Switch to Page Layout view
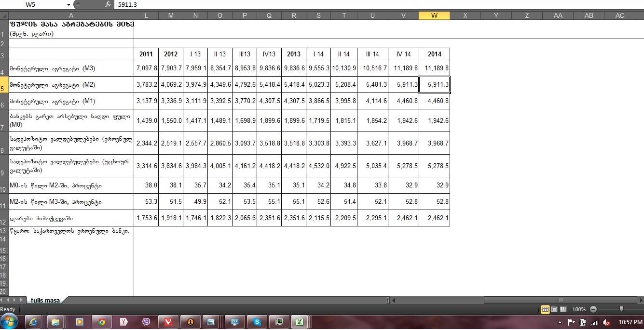Screen dimensions: 644x330 tap(554, 309)
